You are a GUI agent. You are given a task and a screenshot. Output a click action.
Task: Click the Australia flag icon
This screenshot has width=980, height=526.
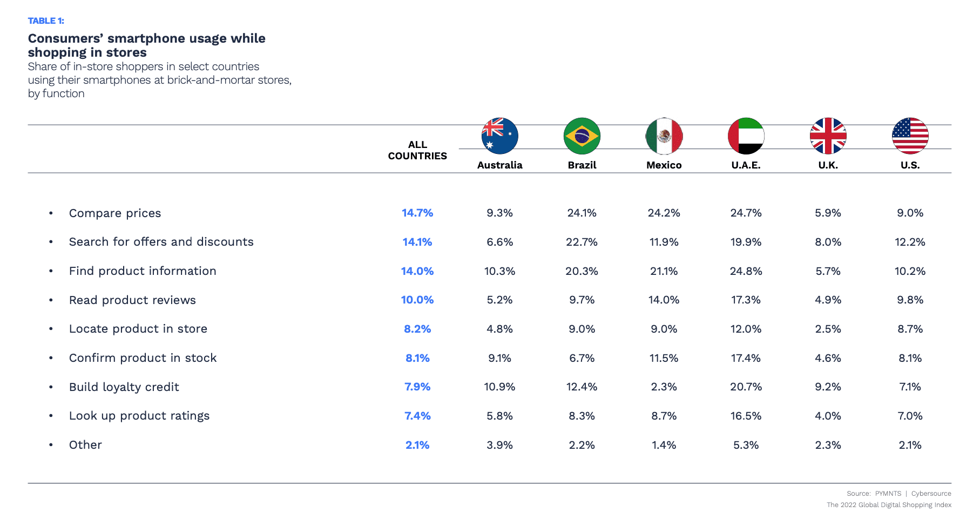click(499, 136)
